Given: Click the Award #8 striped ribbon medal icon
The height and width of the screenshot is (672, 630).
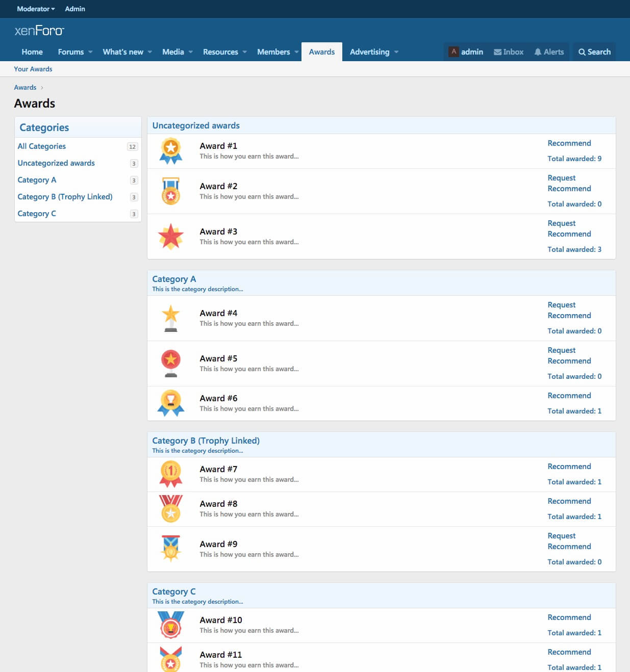Looking at the screenshot, I should [171, 509].
